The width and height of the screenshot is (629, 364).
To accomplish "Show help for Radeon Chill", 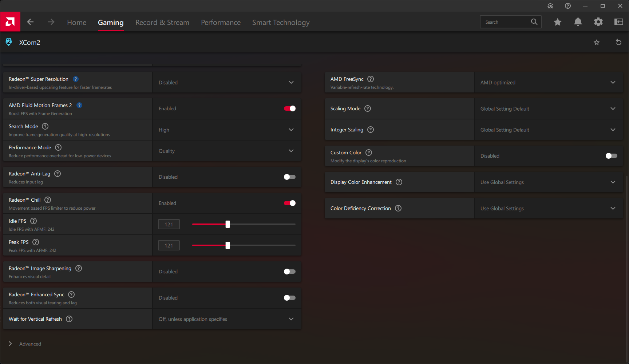I will tap(48, 200).
